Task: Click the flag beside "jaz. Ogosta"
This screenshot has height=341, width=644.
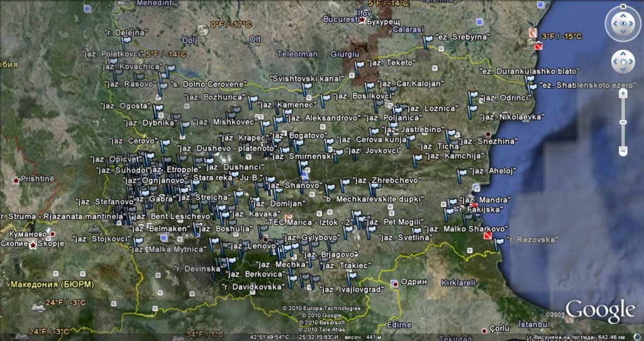Action: click(x=158, y=111)
